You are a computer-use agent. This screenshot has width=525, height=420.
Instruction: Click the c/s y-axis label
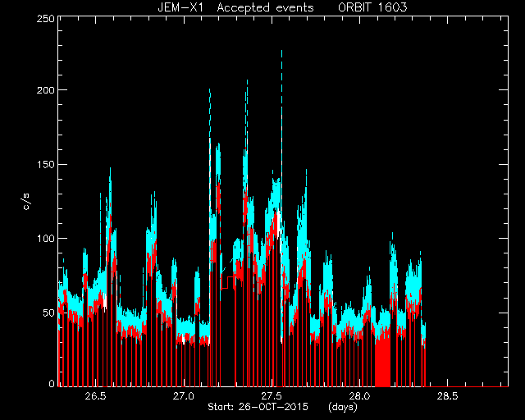pos(26,202)
